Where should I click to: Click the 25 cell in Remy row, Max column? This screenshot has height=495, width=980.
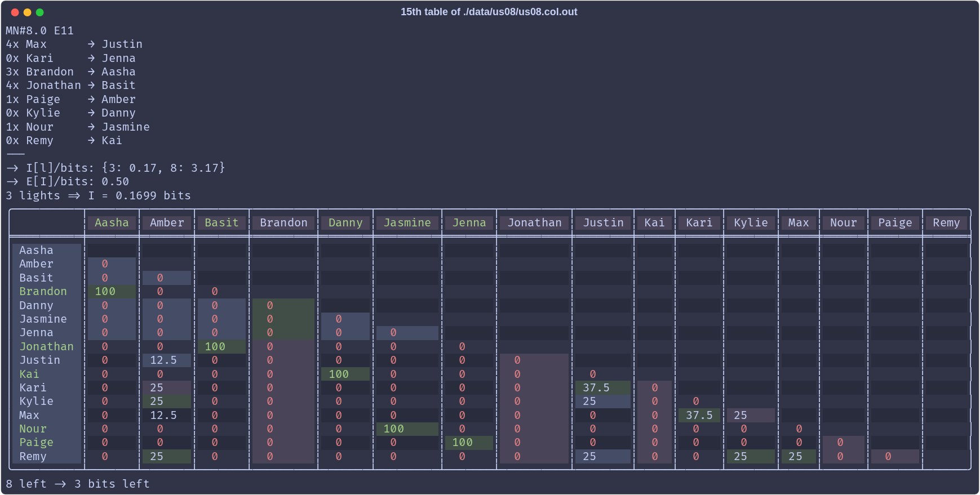point(799,456)
